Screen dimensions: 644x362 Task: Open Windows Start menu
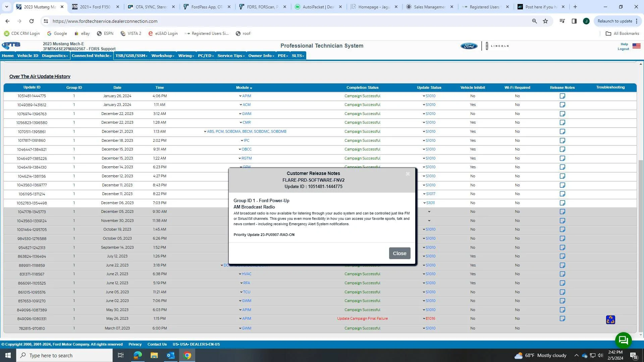[8, 355]
